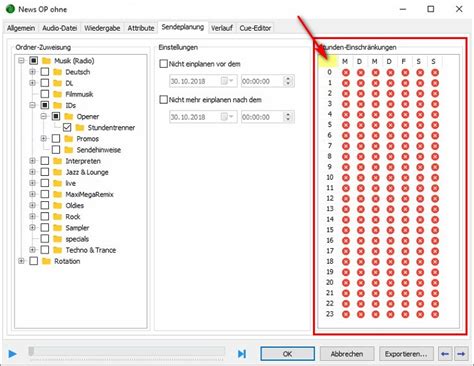474x366 pixels.
Task: Toggle Friday hour 5 restriction icon
Action: pos(405,125)
